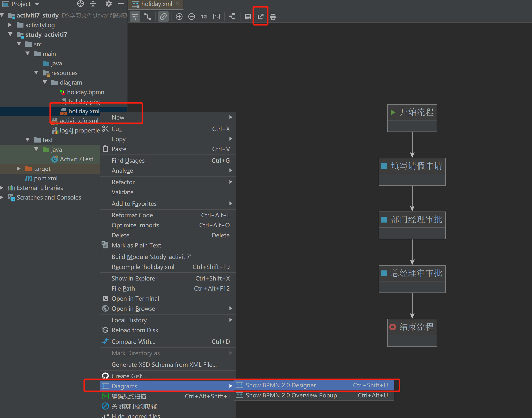Select the holiday.xml editor tab
Viewport: 532px width, 418px height.
156,4
